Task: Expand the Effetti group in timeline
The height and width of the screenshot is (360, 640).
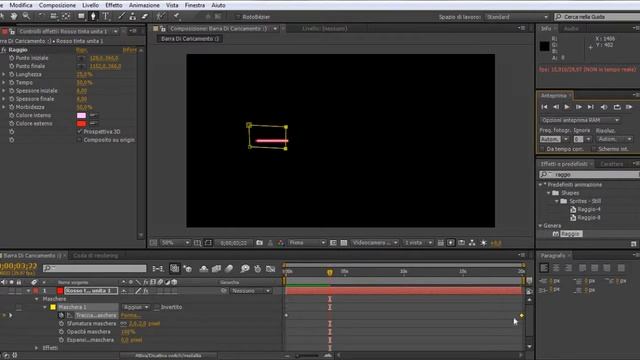Action: tap(36, 348)
